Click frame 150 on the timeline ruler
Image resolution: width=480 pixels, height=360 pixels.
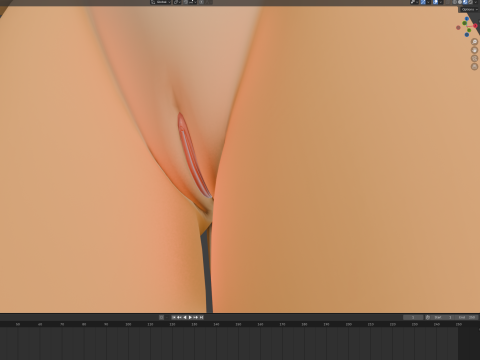[238, 324]
